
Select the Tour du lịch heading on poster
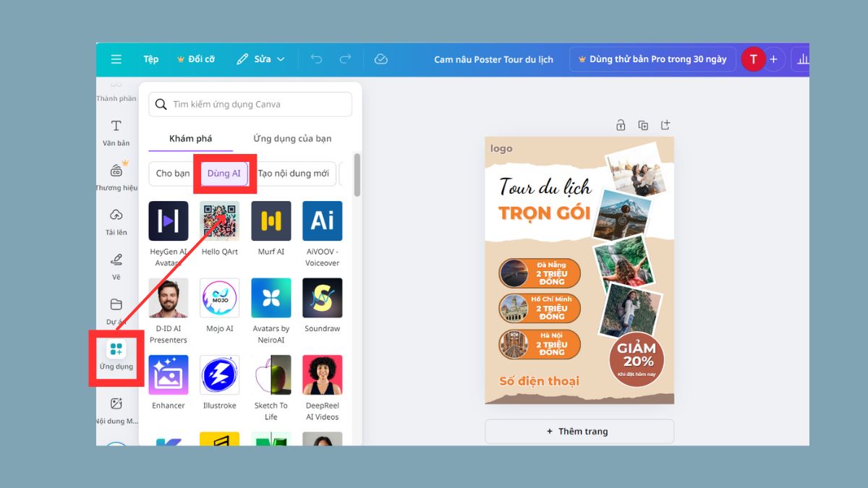coord(545,187)
